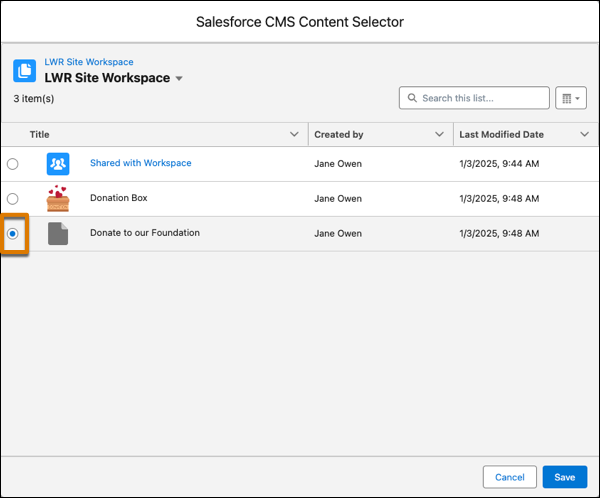Click the 1/3/2025, 9:44 AM date cell
600x498 pixels.
click(499, 164)
